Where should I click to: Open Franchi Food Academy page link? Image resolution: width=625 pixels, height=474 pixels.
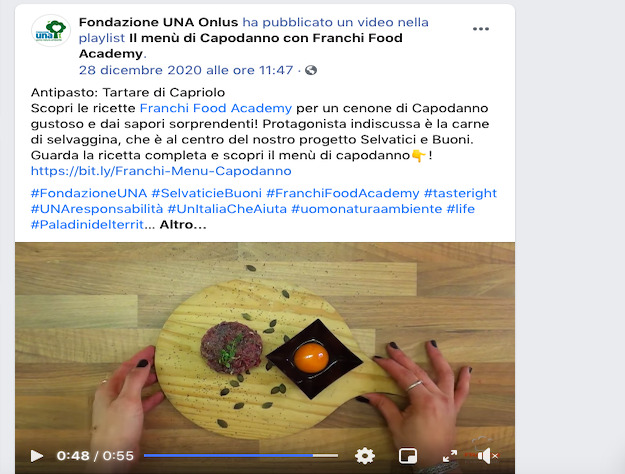216,108
